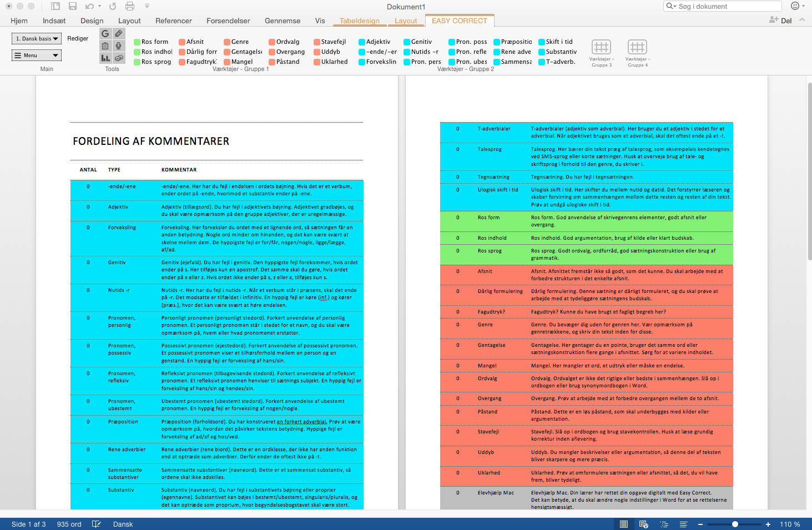Insert the Påstand comment

tap(284, 62)
